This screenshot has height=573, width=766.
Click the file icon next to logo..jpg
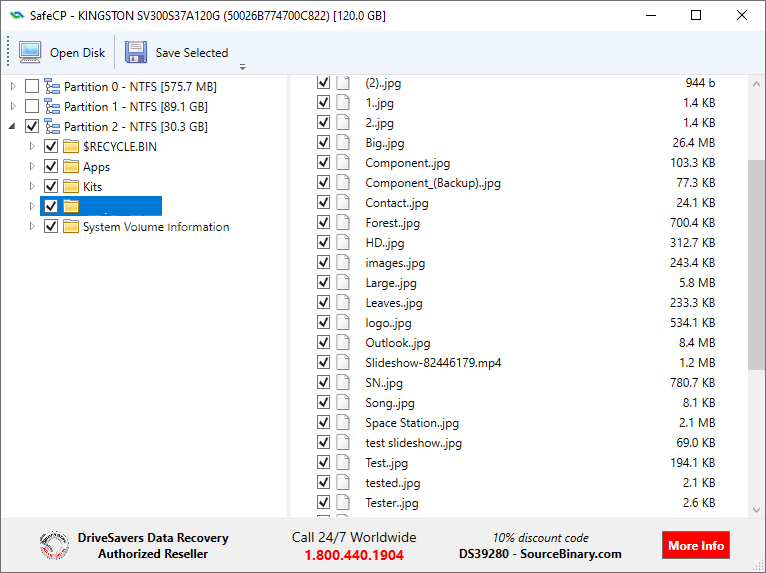tap(343, 322)
